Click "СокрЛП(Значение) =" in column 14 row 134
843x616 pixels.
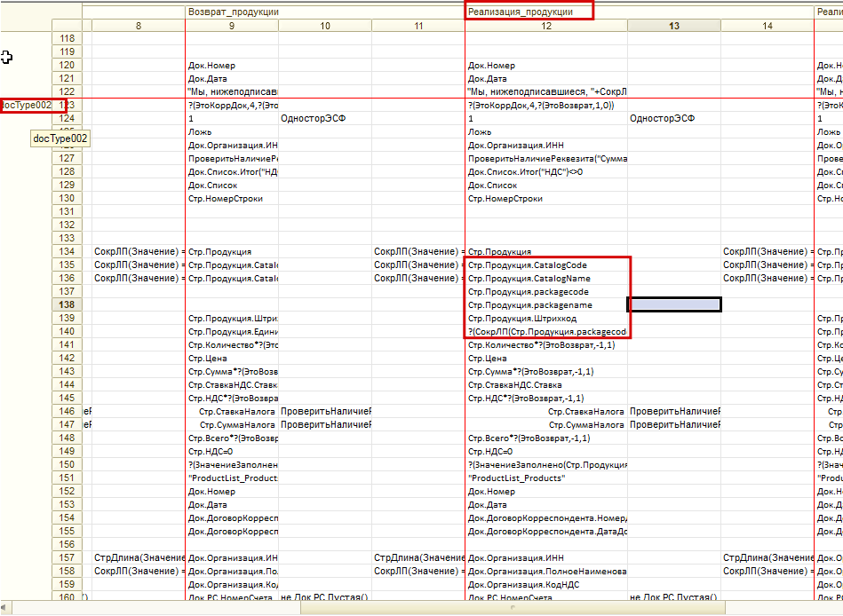[767, 251]
